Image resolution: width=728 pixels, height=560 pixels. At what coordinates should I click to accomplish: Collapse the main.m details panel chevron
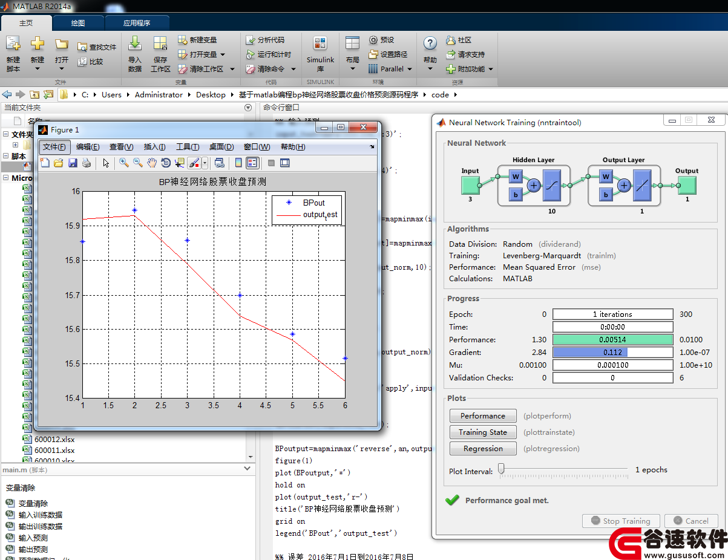pos(247,469)
